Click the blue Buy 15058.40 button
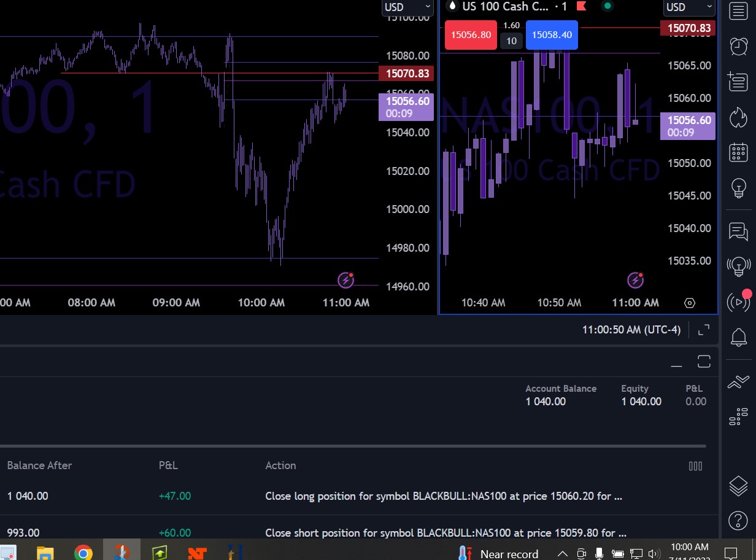The width and height of the screenshot is (756, 560). click(552, 35)
